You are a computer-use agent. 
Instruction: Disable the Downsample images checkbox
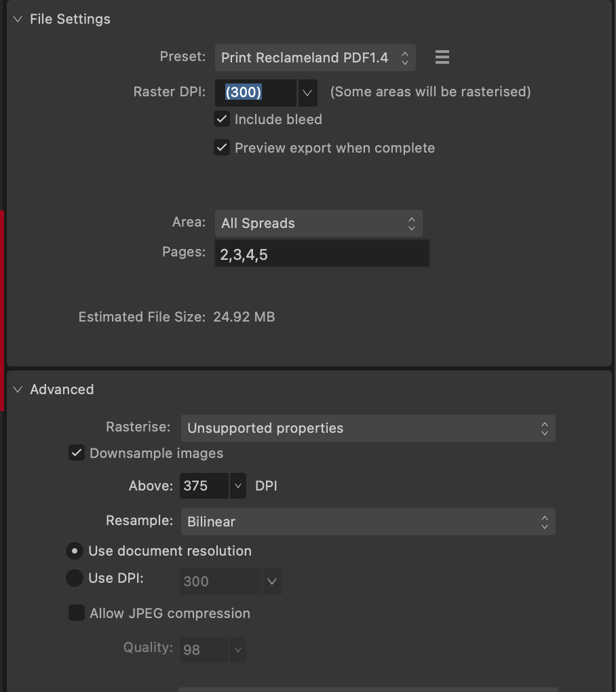pos(77,453)
